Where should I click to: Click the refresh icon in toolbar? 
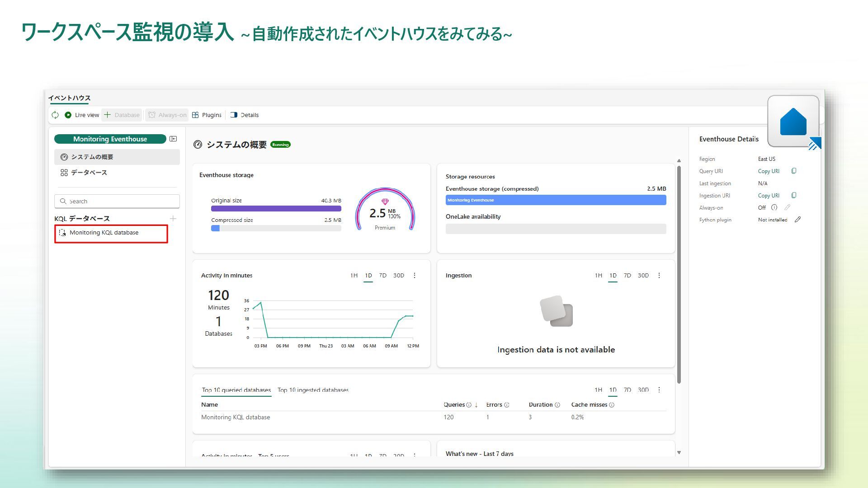tap(55, 115)
